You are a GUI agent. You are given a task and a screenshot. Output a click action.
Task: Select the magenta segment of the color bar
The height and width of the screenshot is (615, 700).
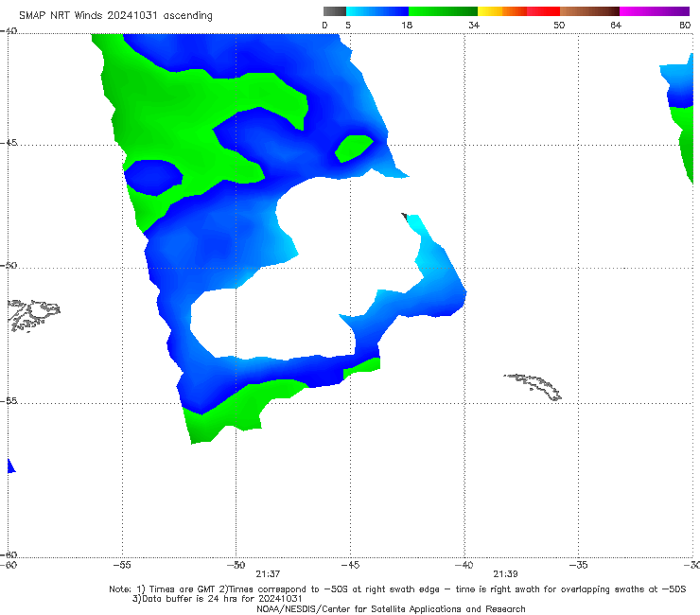[x=655, y=11]
